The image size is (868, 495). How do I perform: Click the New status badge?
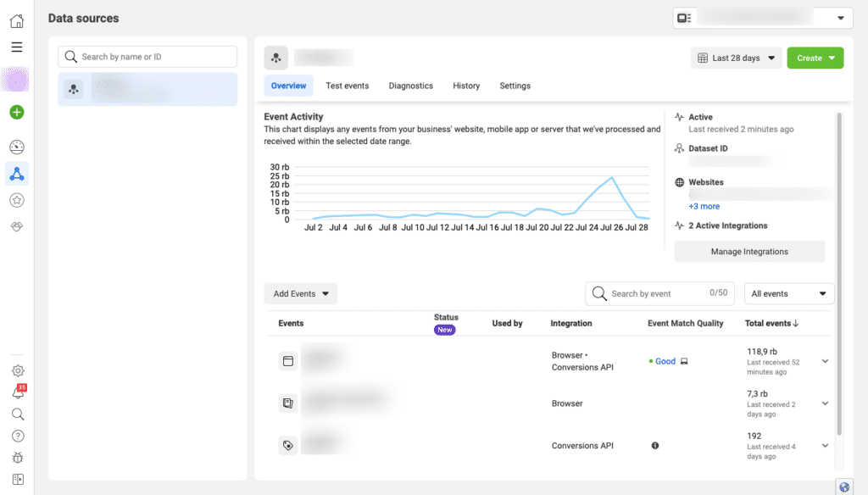click(x=444, y=330)
